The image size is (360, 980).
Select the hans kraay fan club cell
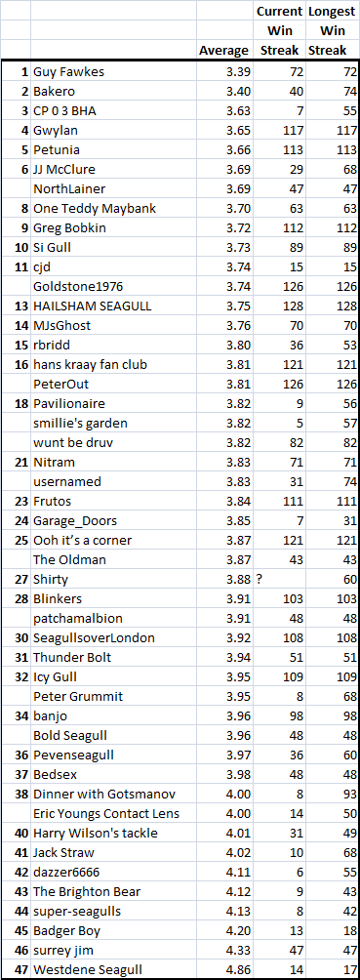114,365
